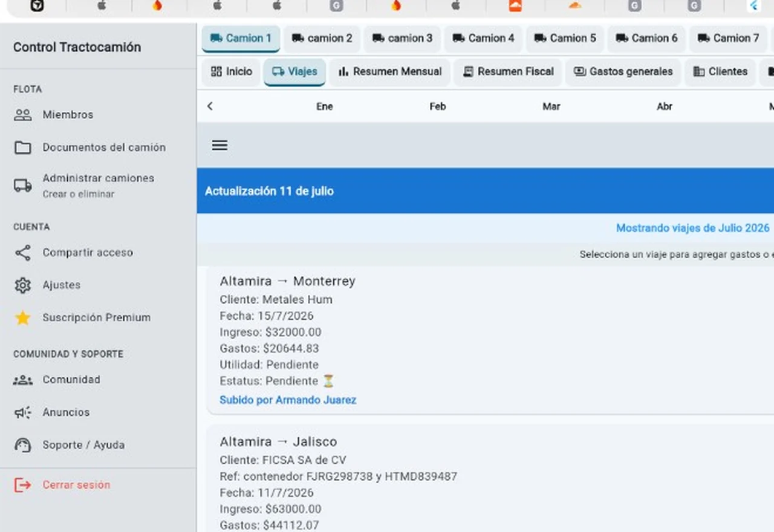Screen dimensions: 774x532
Task: Open the Resumen Fiscal tab
Action: tap(508, 72)
